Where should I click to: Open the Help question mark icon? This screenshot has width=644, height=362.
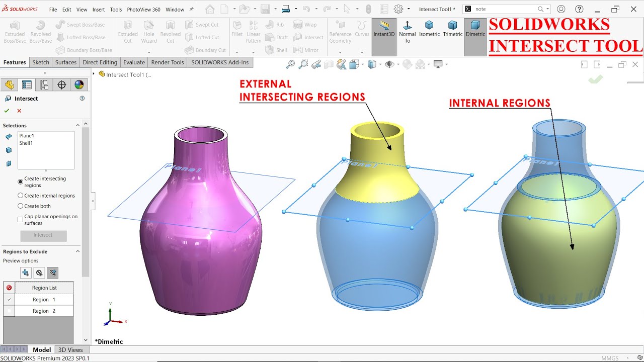click(579, 9)
